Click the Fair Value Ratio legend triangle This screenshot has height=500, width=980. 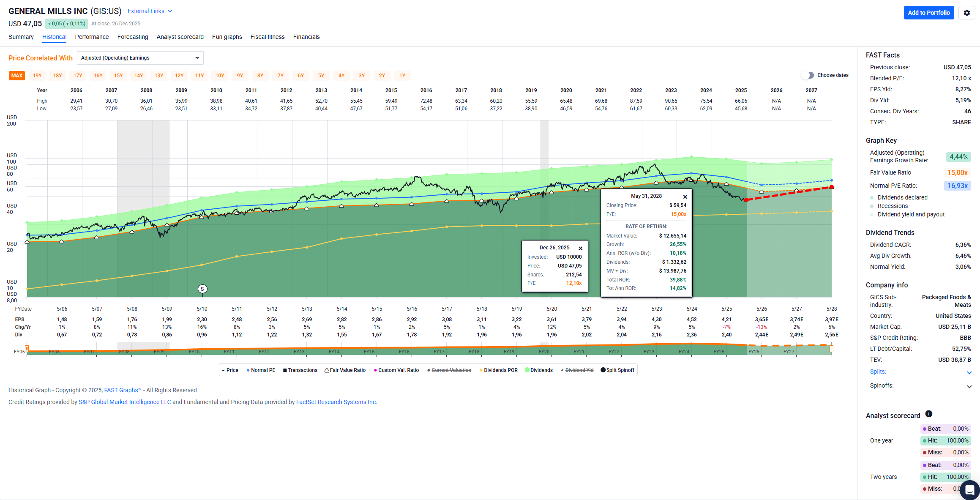pyautogui.click(x=327, y=370)
